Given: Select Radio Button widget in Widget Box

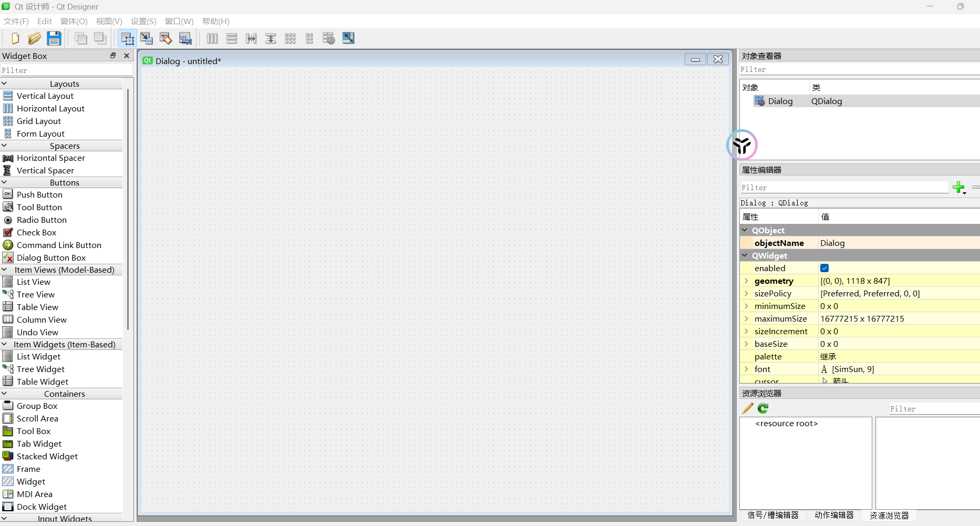Looking at the screenshot, I should click(42, 220).
